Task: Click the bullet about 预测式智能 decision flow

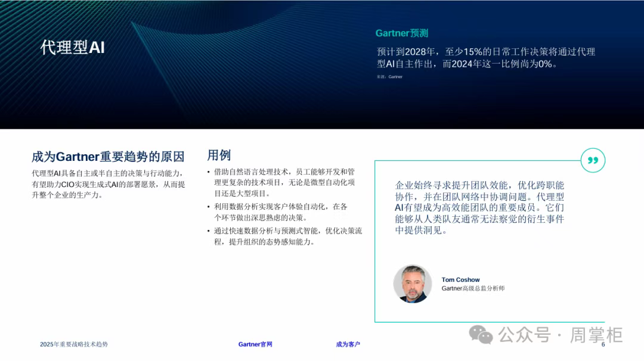Action: 287,236
